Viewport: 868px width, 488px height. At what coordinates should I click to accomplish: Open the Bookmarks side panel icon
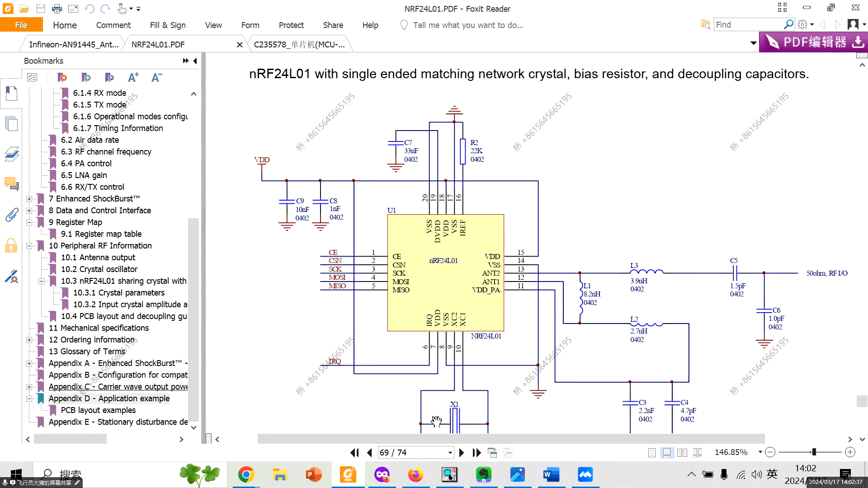tap(11, 94)
